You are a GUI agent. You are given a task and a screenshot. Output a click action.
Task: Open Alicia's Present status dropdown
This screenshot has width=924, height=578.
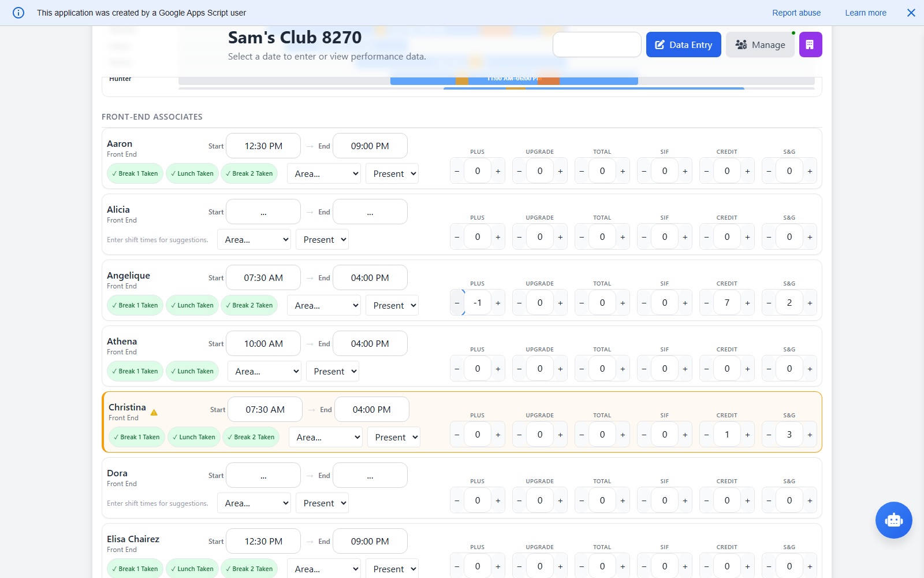click(322, 239)
